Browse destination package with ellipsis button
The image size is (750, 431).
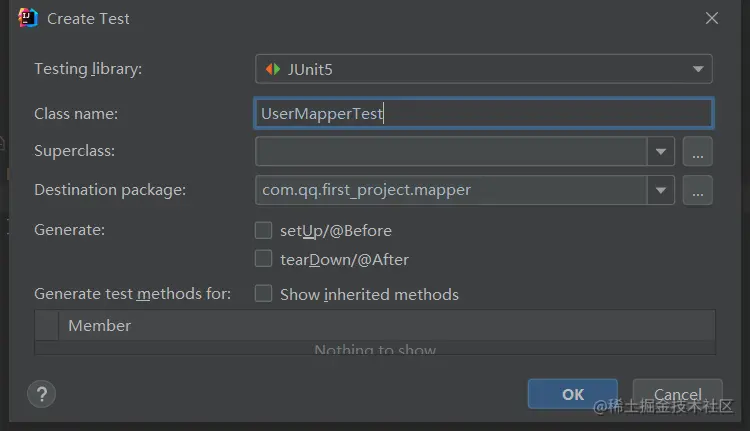coord(698,190)
